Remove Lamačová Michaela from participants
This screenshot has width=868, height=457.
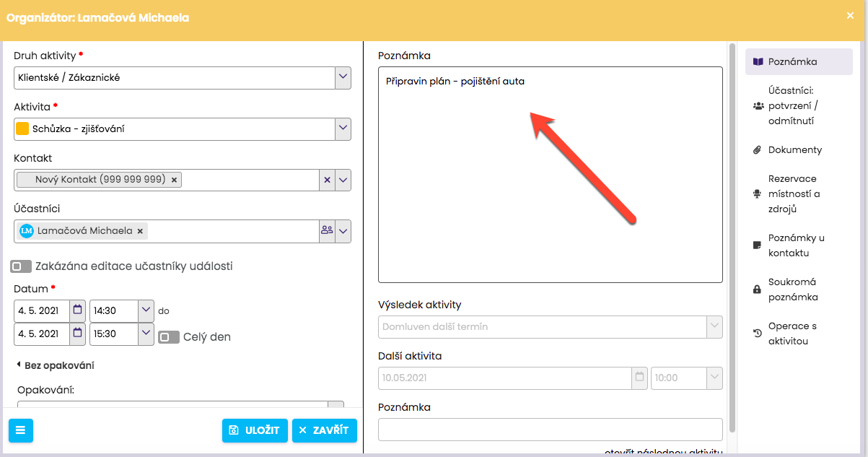[141, 231]
